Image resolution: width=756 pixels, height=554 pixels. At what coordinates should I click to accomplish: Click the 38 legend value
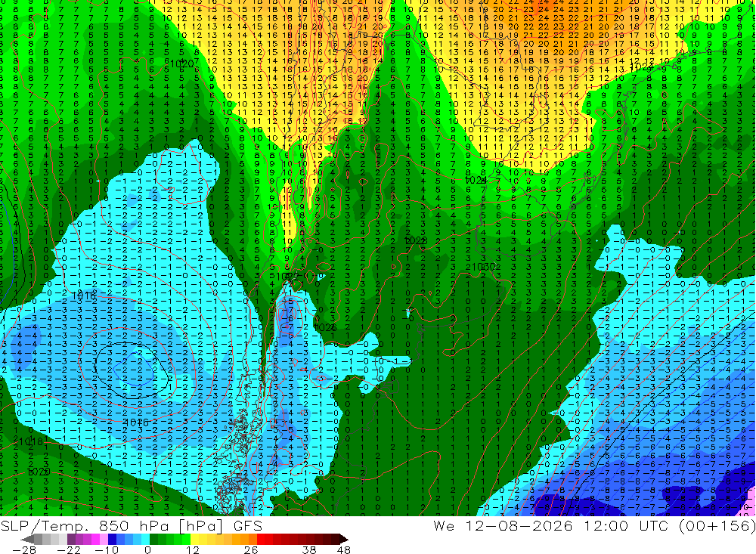[309, 549]
